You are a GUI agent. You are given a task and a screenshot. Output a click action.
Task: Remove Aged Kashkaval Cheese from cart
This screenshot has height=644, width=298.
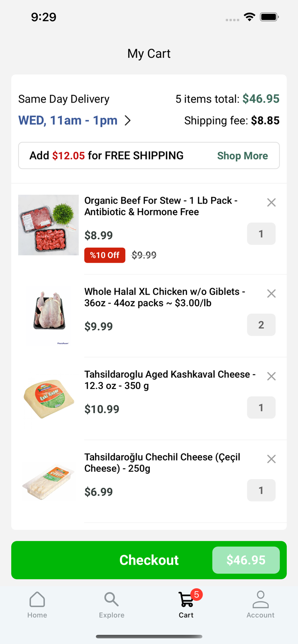click(x=271, y=376)
